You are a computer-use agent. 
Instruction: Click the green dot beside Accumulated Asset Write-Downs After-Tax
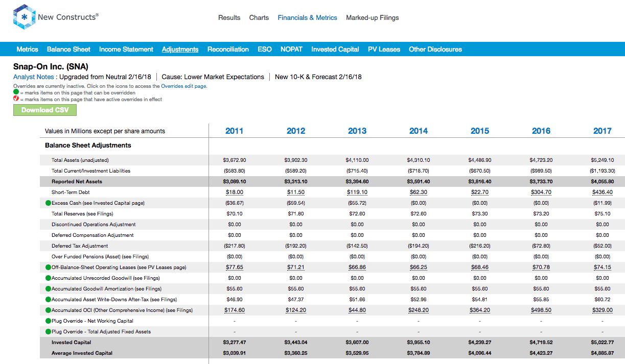pos(49,300)
